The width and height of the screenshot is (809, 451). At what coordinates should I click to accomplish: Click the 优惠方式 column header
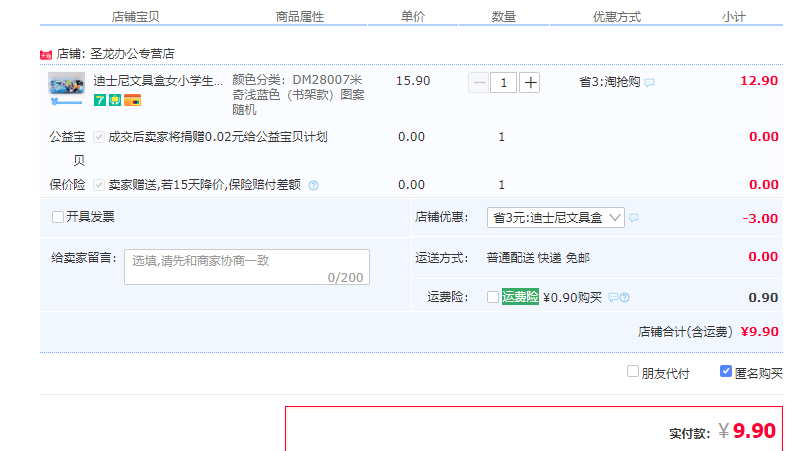tap(617, 17)
